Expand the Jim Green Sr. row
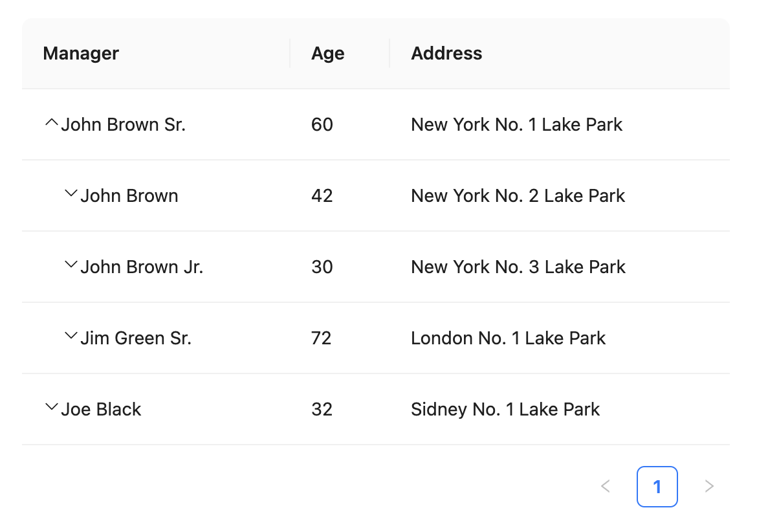 (x=71, y=337)
